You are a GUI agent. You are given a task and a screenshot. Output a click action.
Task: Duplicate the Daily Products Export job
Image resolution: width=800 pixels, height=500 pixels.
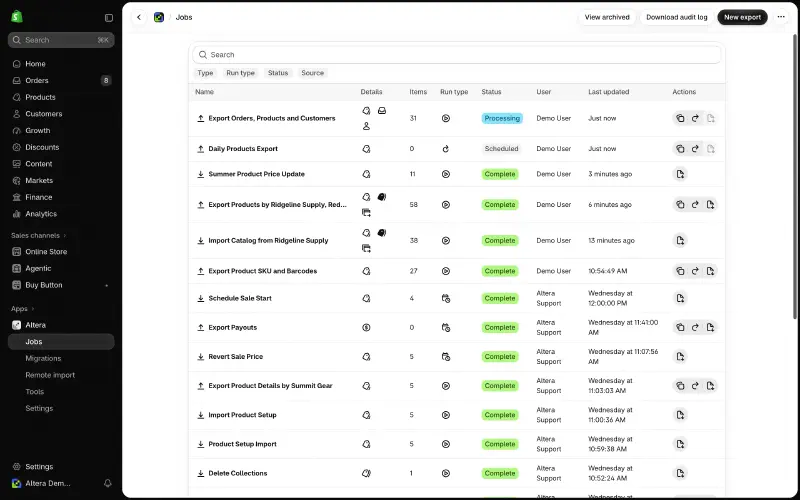(680, 149)
